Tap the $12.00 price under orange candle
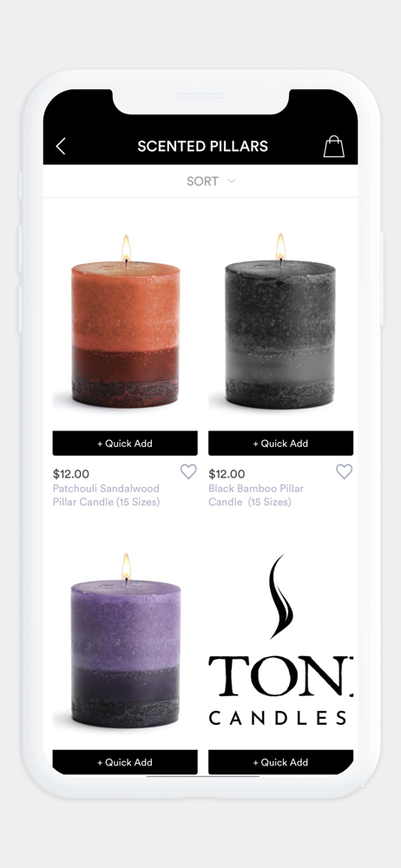401x868 pixels. click(x=71, y=474)
